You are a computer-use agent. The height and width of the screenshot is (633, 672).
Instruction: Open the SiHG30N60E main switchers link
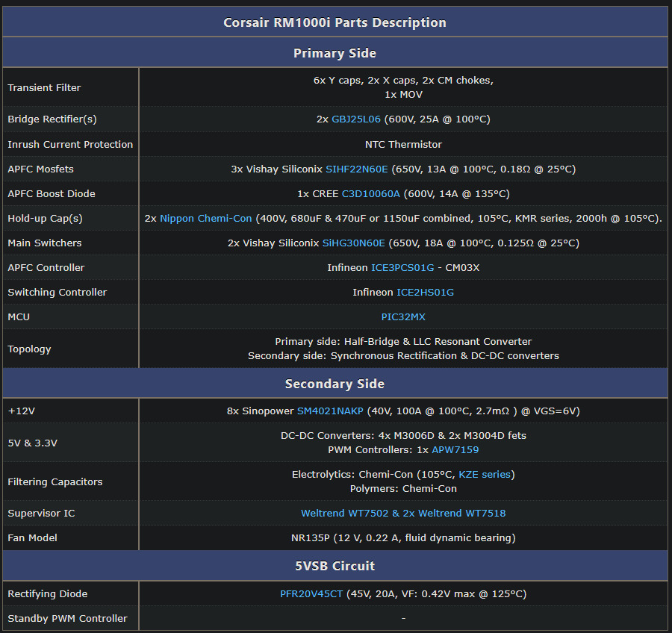[354, 243]
